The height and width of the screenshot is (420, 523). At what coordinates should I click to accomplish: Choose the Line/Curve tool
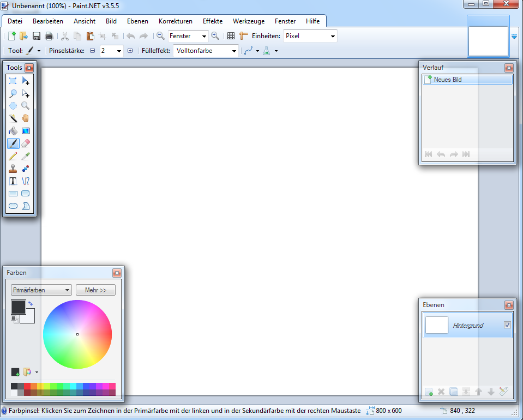(26, 181)
